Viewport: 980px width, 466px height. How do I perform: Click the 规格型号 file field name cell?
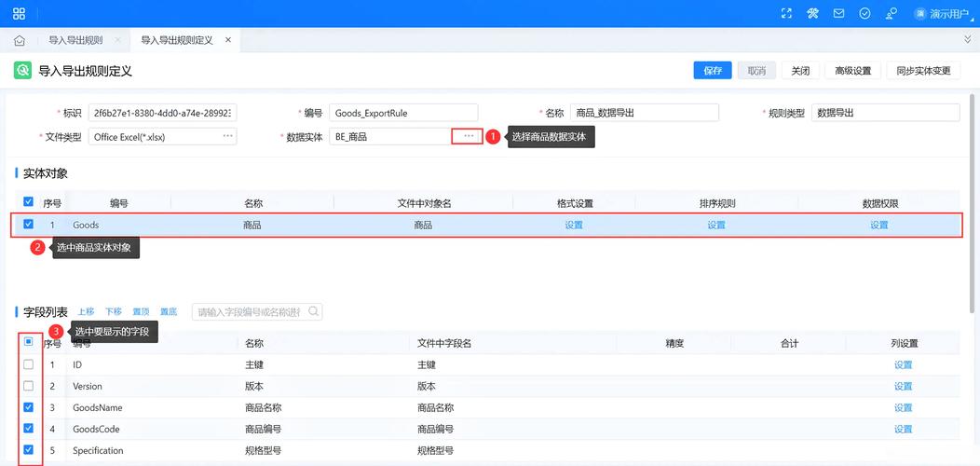[x=436, y=450]
